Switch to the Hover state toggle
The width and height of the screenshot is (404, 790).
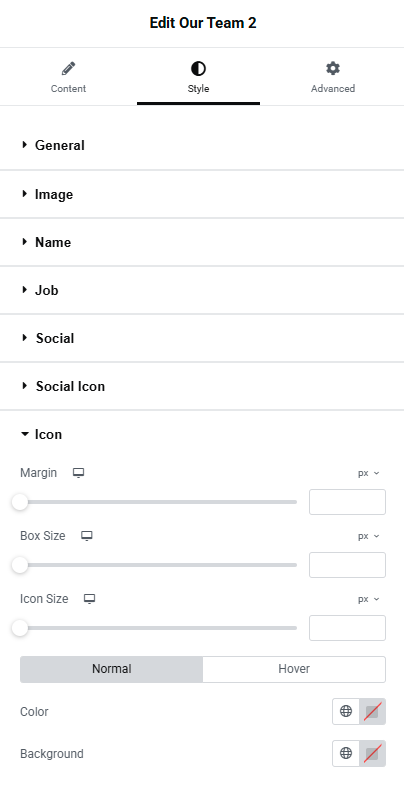(x=294, y=669)
